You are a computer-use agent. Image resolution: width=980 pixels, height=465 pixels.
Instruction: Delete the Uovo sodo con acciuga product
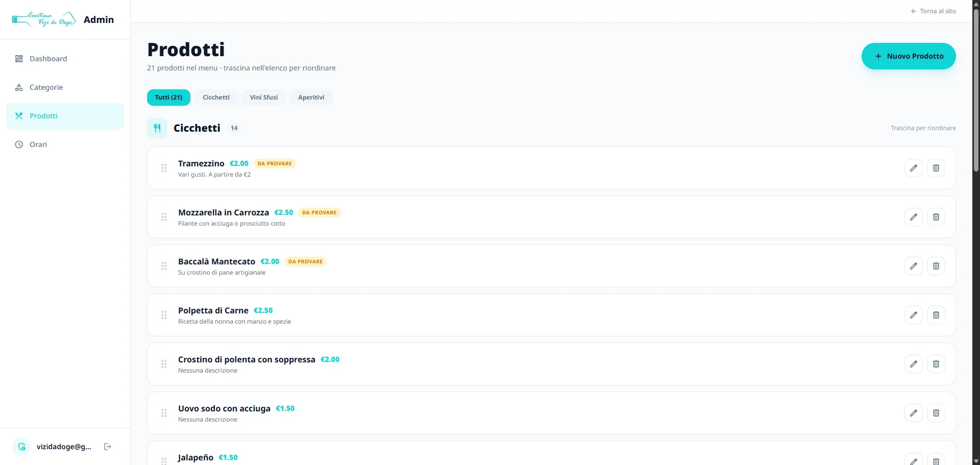(x=936, y=413)
